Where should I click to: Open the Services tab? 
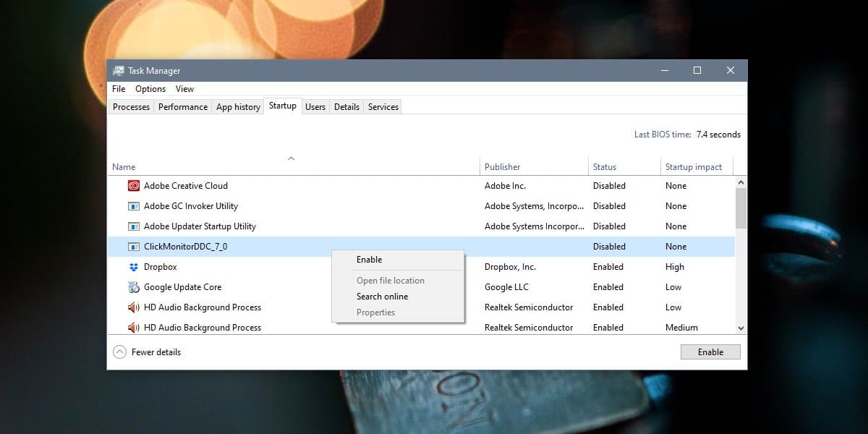tap(383, 107)
